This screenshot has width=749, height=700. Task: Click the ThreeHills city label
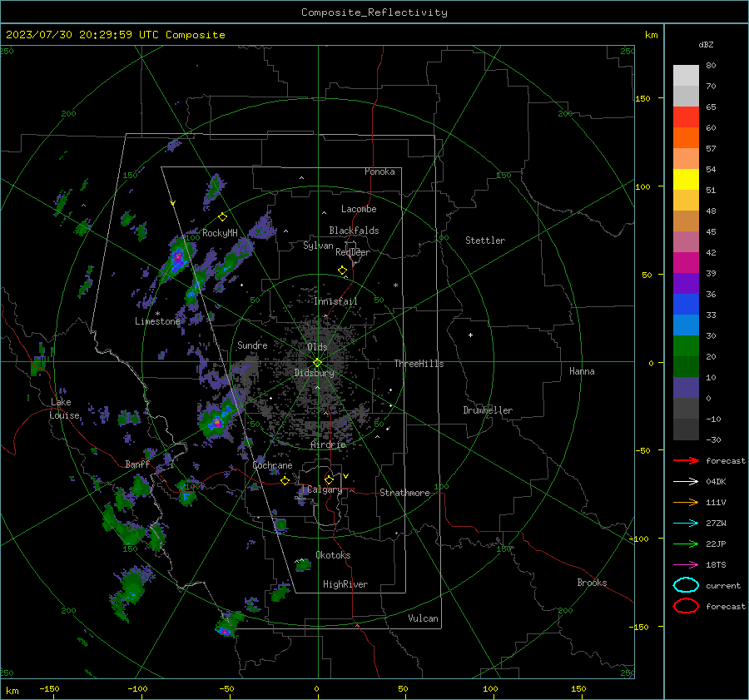click(x=419, y=364)
